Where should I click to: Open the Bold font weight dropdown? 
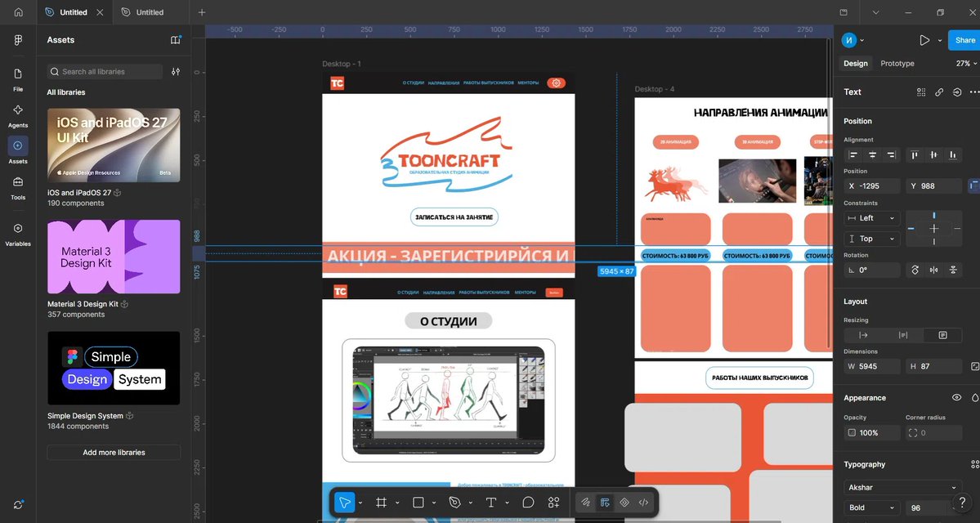[x=872, y=507]
